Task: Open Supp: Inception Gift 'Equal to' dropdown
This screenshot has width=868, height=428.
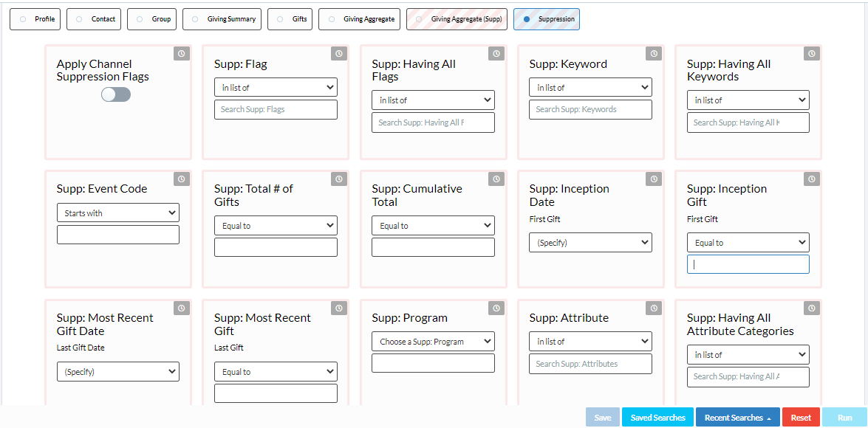Action: coord(748,242)
